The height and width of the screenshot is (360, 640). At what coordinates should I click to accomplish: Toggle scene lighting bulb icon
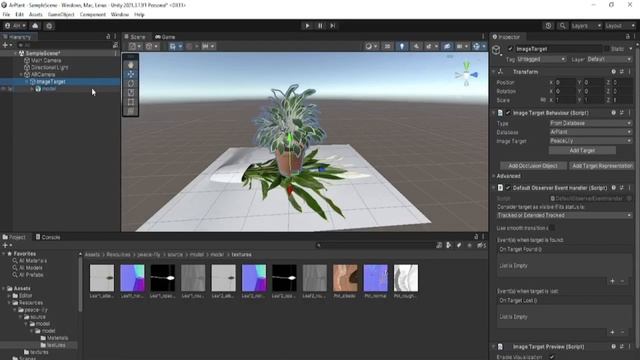click(402, 46)
